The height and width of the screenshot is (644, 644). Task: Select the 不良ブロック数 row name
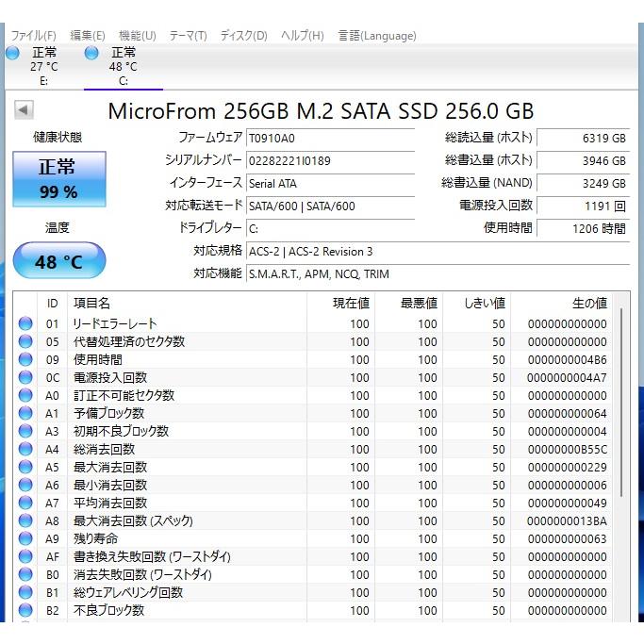(x=108, y=610)
